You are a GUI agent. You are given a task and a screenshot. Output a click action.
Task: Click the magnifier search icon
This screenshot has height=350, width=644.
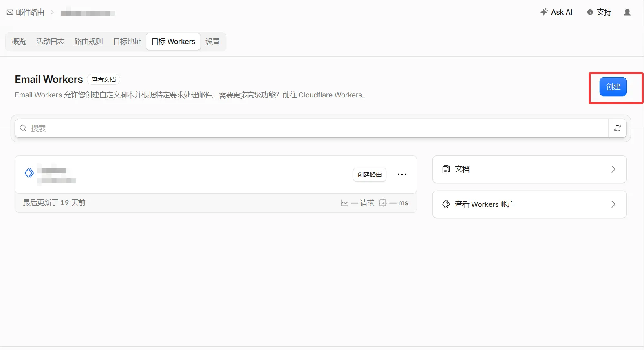tap(23, 128)
